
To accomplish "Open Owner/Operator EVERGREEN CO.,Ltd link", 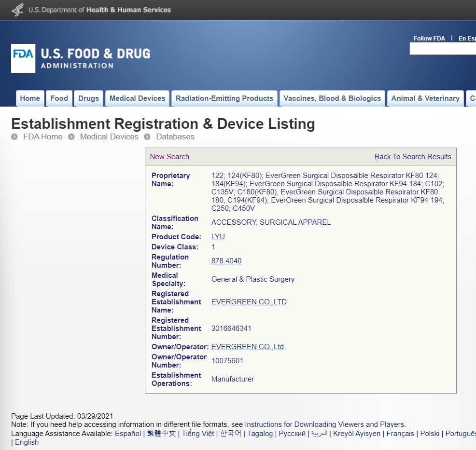I will [x=247, y=347].
